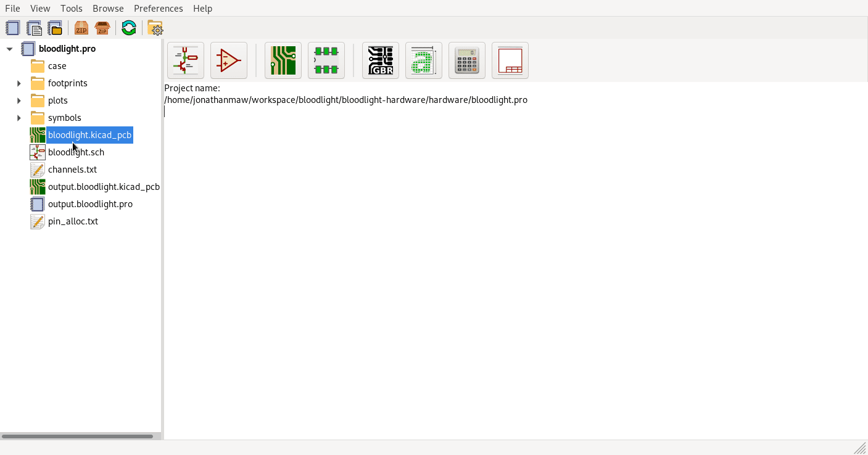
Task: Launch the Bitmap to Component converter
Action: click(424, 60)
